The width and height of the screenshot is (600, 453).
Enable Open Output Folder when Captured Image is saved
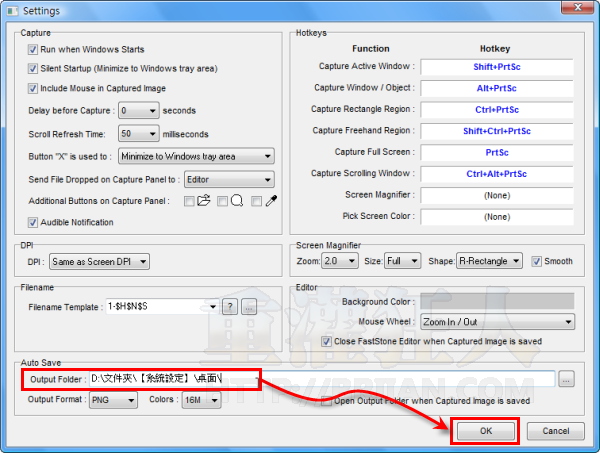(x=327, y=400)
